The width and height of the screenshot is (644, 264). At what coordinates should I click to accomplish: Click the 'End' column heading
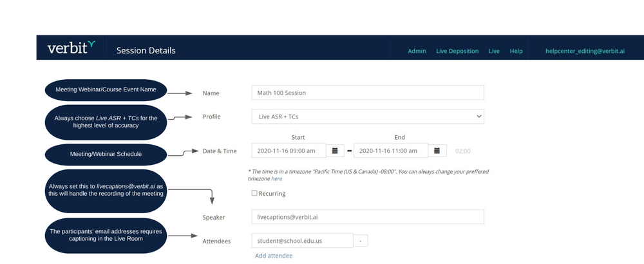coord(400,137)
